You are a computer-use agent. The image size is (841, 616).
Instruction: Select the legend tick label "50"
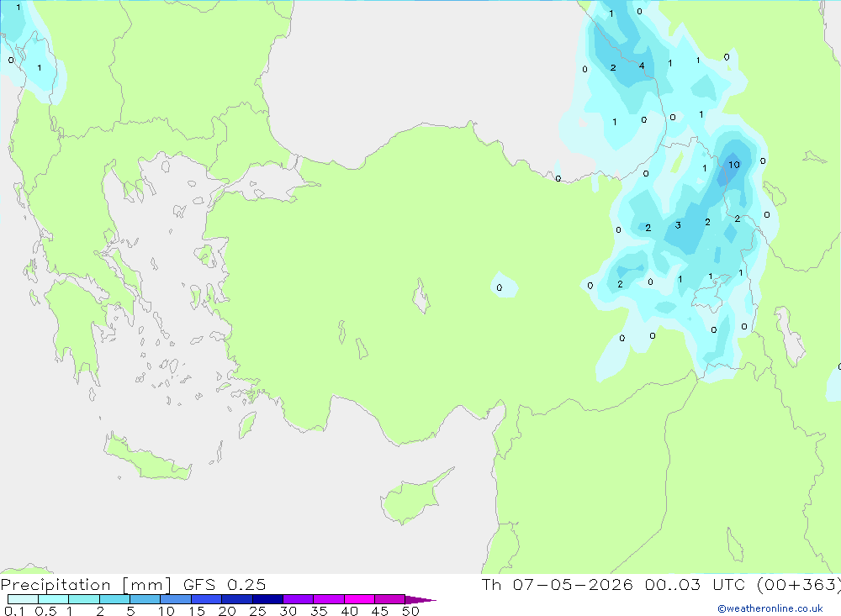(410, 611)
